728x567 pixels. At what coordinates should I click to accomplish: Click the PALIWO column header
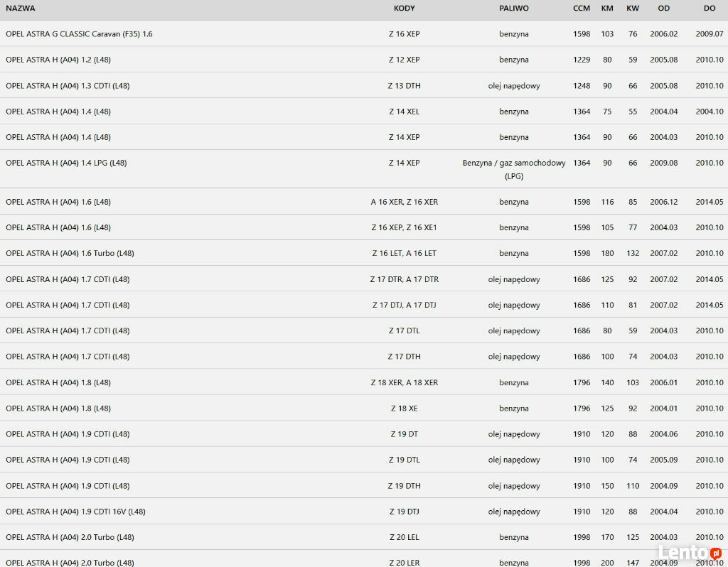513,9
